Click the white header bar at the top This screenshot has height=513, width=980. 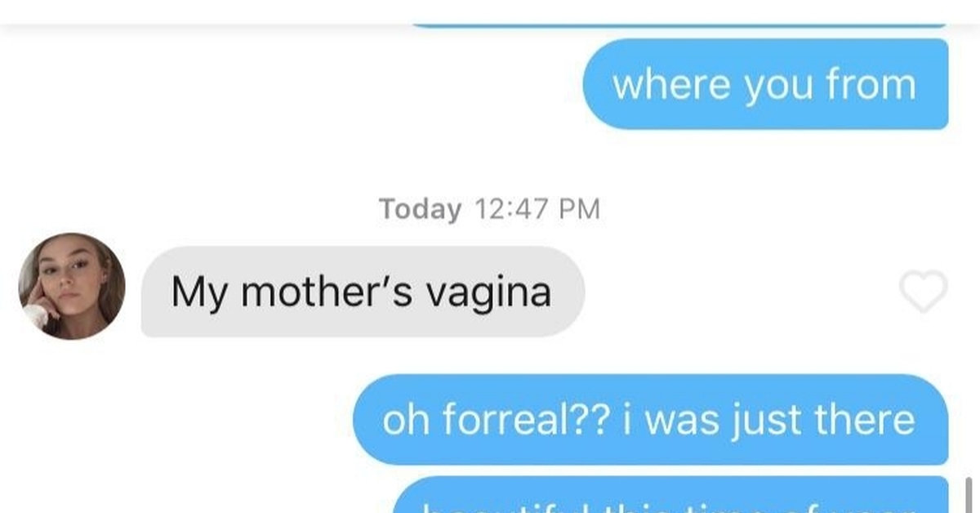[490, 11]
